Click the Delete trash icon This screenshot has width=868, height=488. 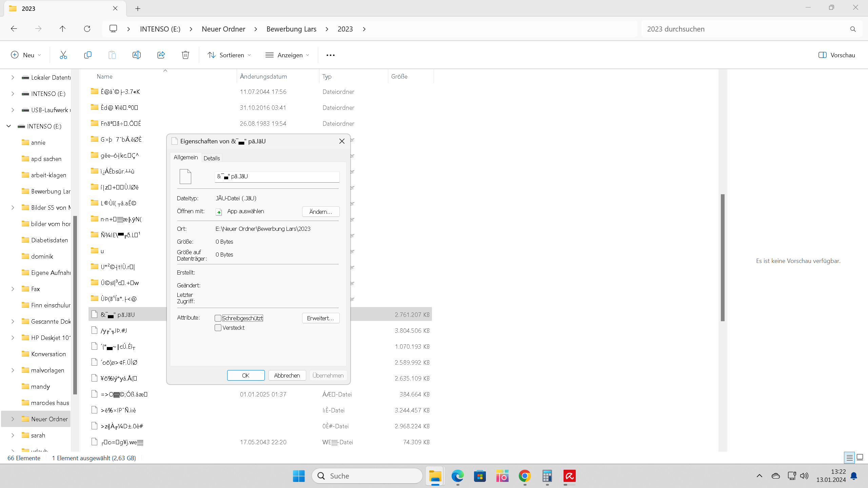(185, 55)
